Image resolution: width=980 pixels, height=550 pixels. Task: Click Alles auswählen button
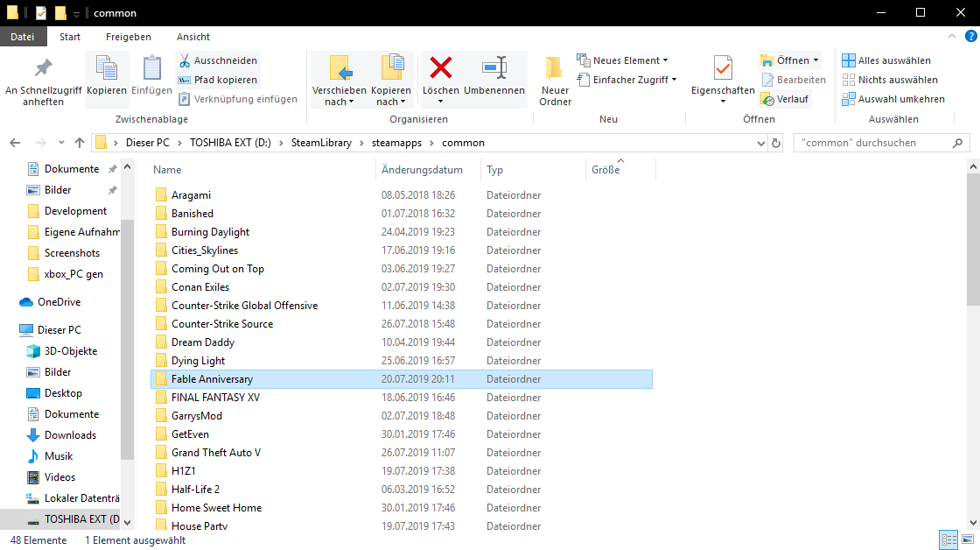tap(886, 60)
